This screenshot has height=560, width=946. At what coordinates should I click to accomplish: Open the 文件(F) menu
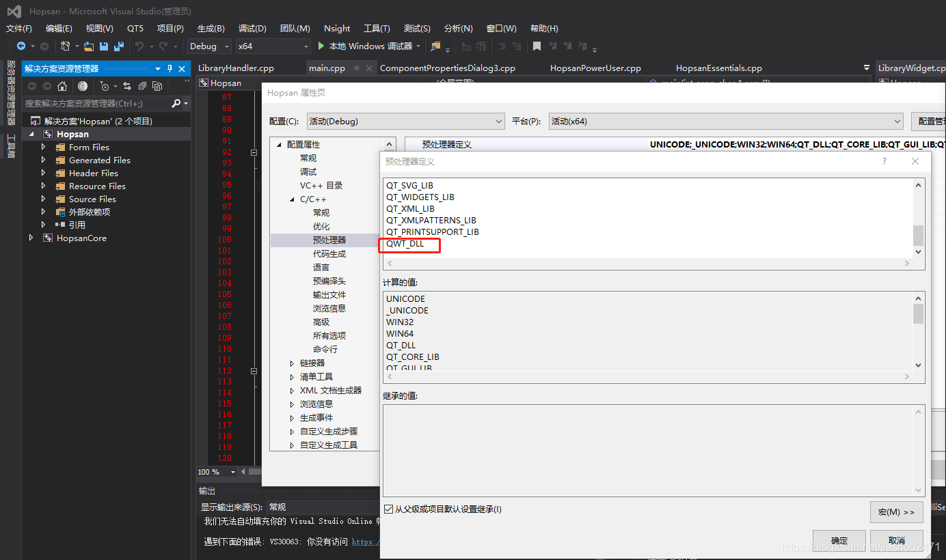(x=19, y=28)
